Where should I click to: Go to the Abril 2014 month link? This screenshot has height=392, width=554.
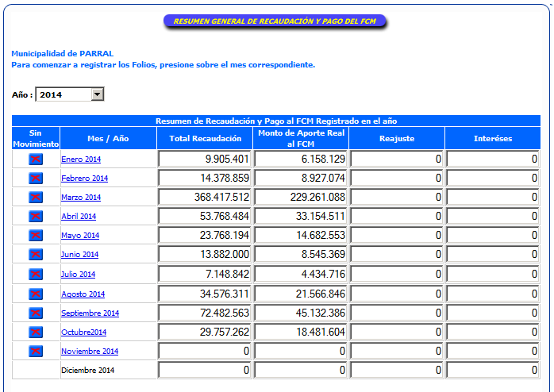point(79,217)
